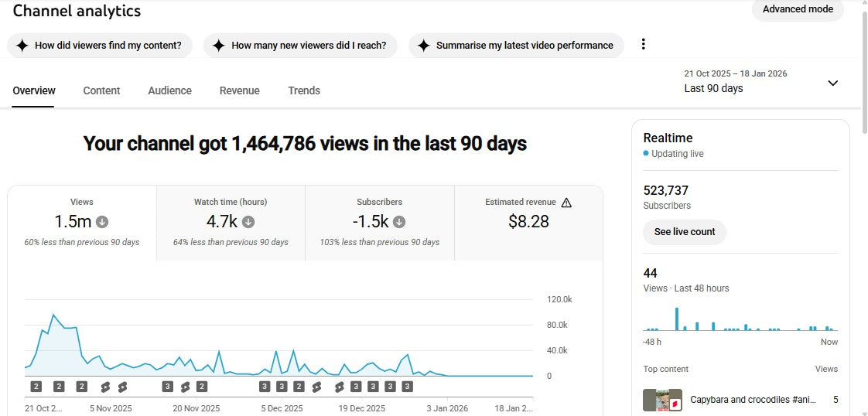
Task: Click the first Shorts marker icon under the chart
Action: [105, 387]
